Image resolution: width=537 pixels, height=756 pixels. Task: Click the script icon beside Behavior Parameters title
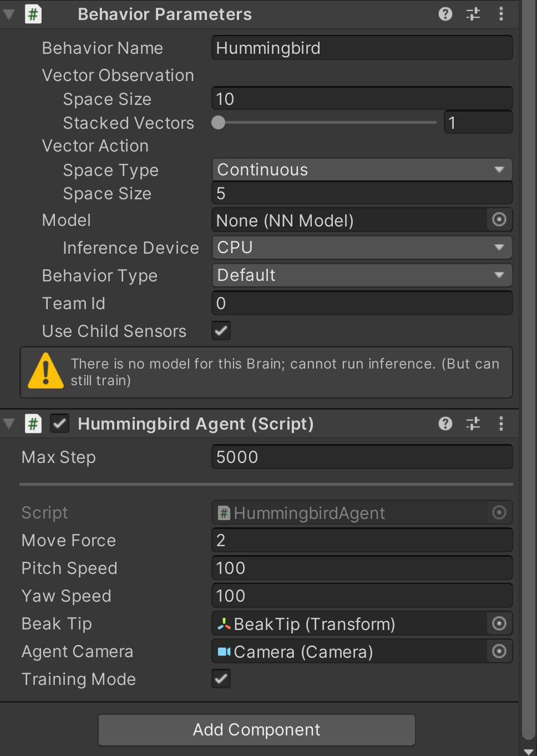33,14
